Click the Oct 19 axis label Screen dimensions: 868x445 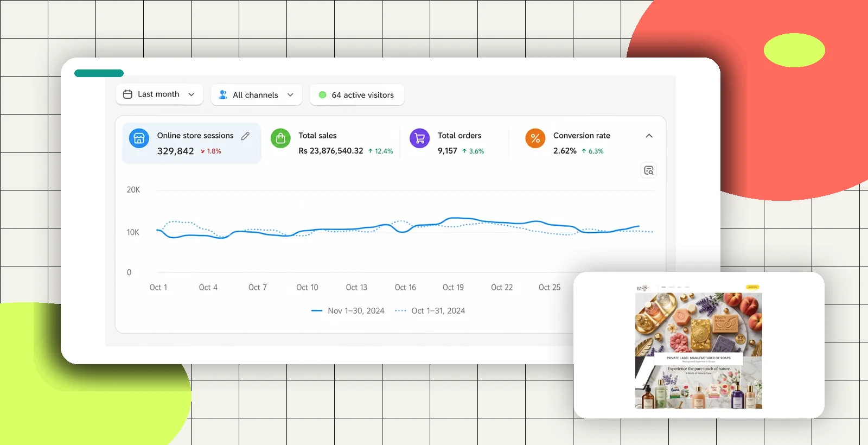453,288
